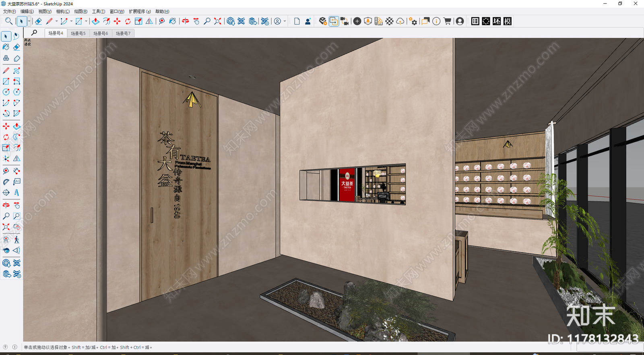The height and width of the screenshot is (355, 644).
Task: Toggle the highlighted scene sync icon
Action: [334, 21]
